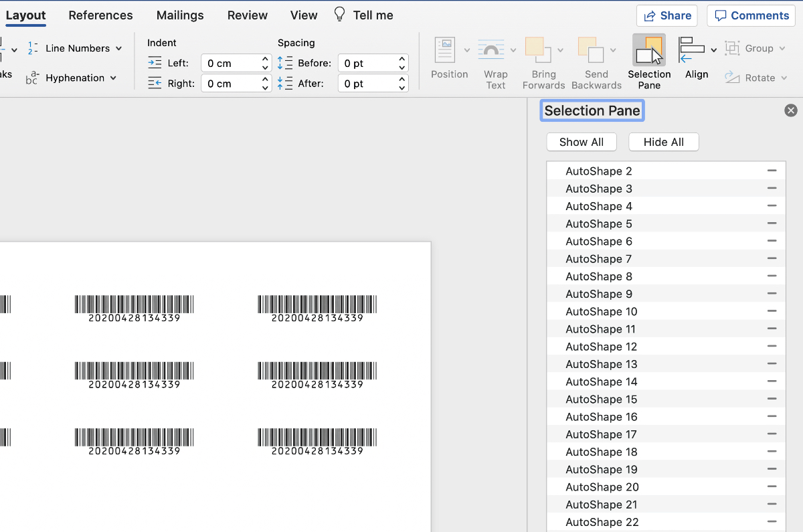The image size is (803, 532).
Task: Click the Send Backwards icon
Action: [592, 50]
